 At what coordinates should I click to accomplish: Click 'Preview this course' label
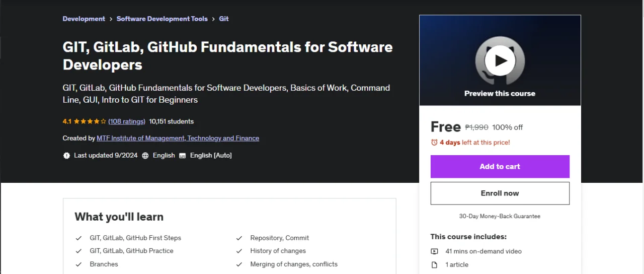tap(500, 94)
